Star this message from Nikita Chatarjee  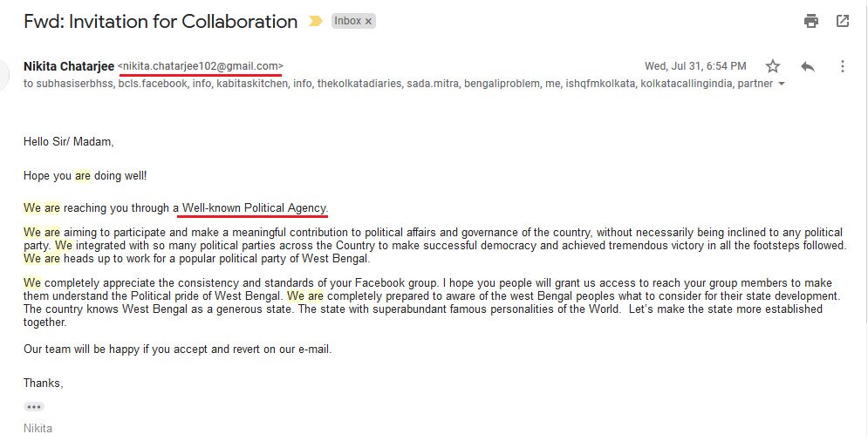point(773,66)
